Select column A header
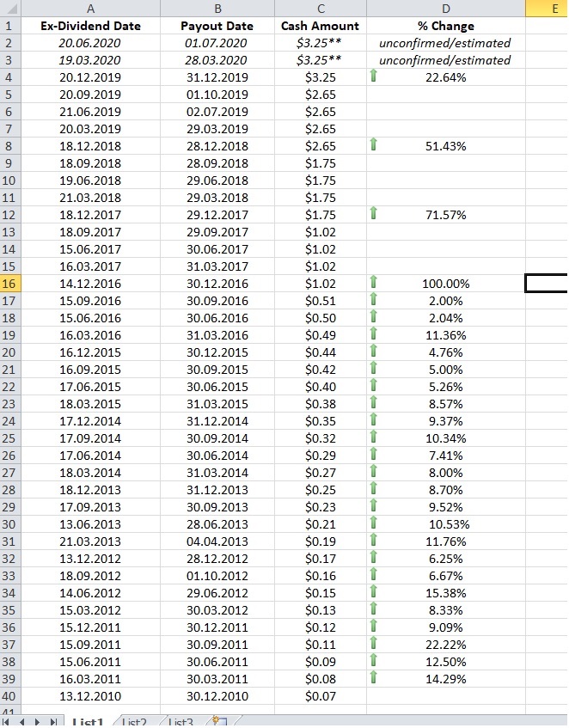Image resolution: width=569 pixels, height=728 pixels. 90,9
